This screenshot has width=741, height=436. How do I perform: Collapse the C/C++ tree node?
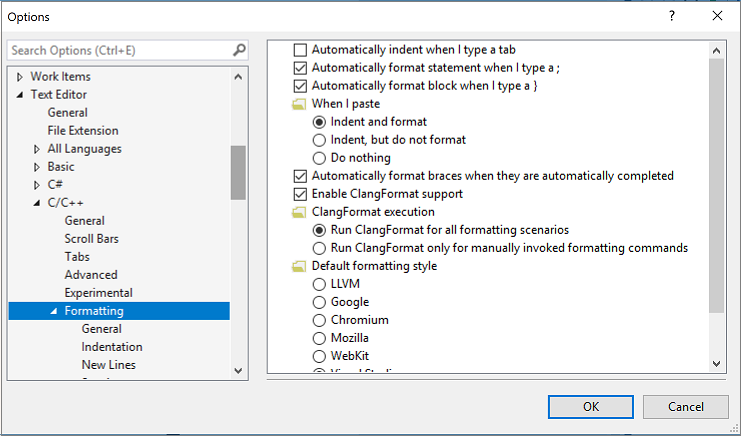pyautogui.click(x=37, y=203)
